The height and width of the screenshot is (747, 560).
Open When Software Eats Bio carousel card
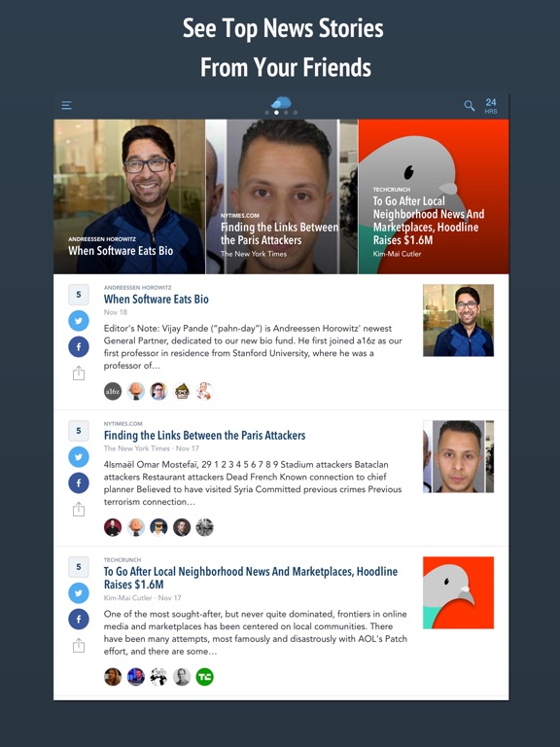tap(129, 196)
